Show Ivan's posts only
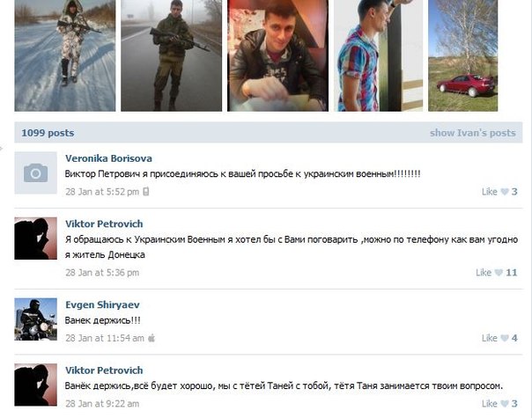This screenshot has height=418, width=532. [473, 133]
